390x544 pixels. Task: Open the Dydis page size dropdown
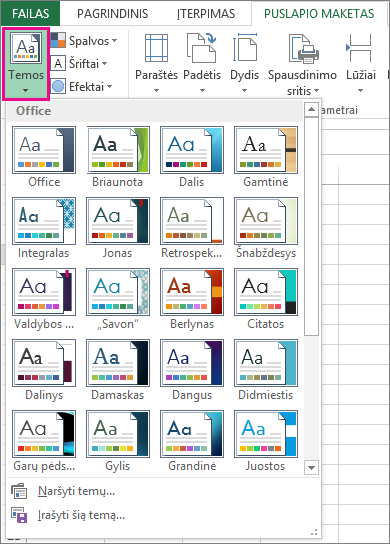tap(244, 64)
